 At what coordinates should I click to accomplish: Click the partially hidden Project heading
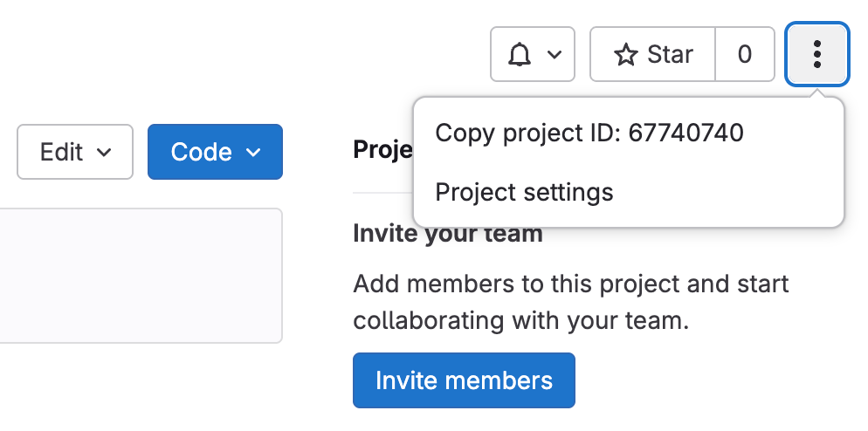[382, 150]
